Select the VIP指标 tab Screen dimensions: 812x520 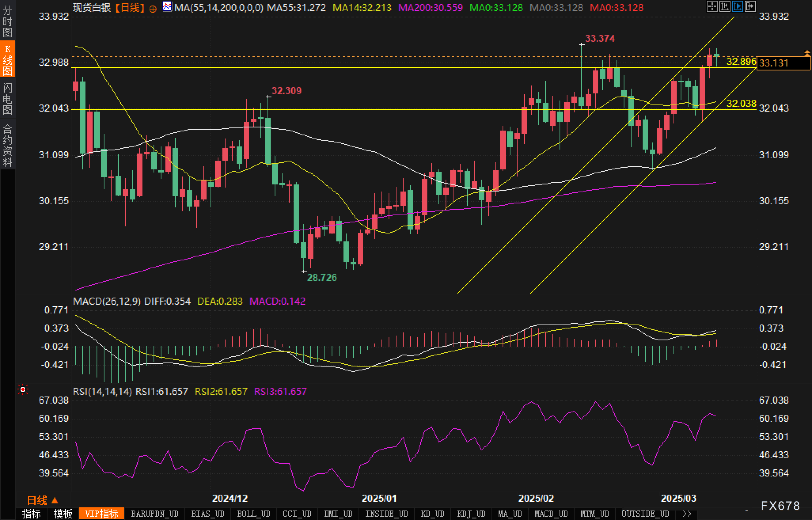pos(102,514)
